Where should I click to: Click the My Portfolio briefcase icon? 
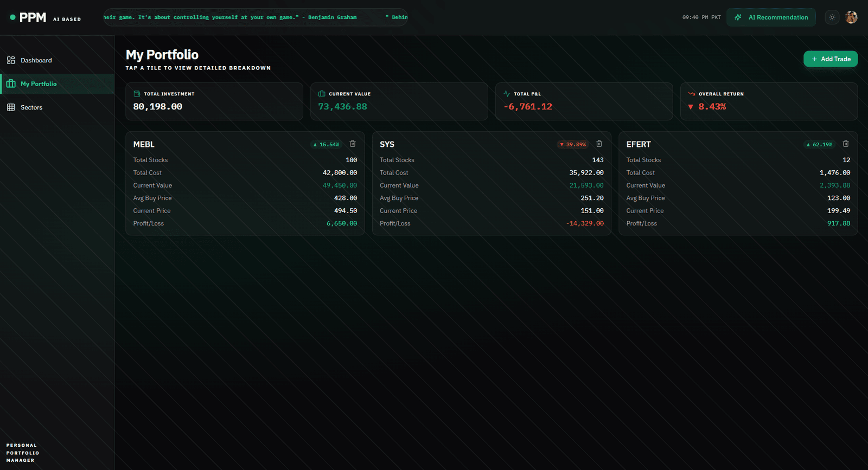(x=11, y=84)
